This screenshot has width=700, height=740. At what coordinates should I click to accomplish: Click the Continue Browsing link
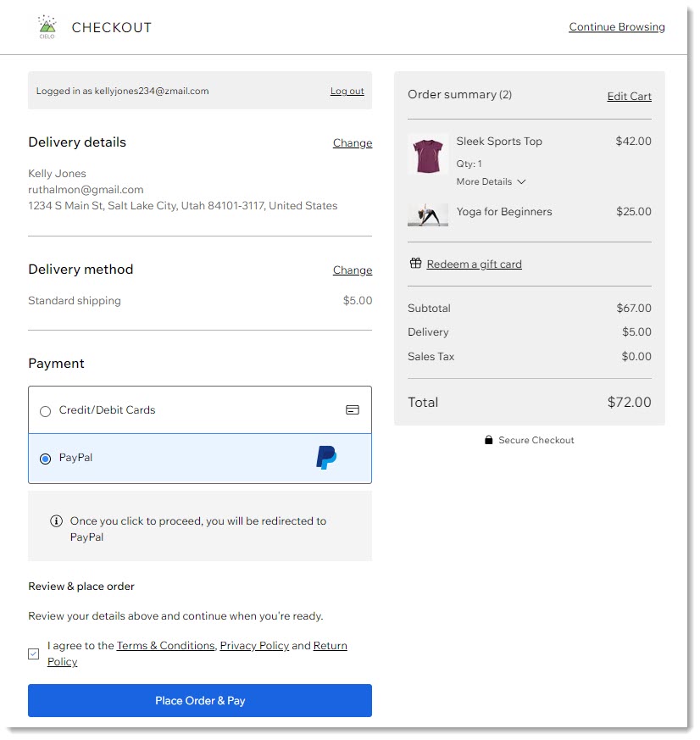tap(616, 27)
